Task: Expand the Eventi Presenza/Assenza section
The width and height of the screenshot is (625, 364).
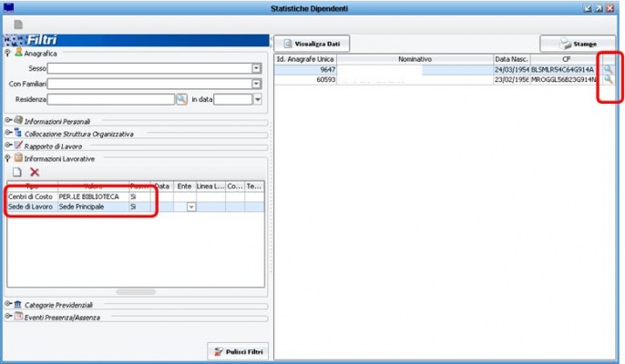Action: 7,316
